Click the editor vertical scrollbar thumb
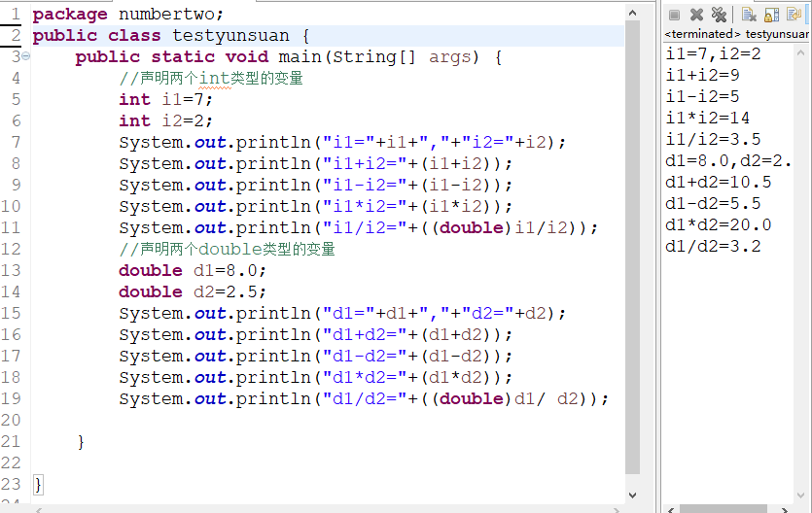The image size is (812, 513). pyautogui.click(x=632, y=247)
